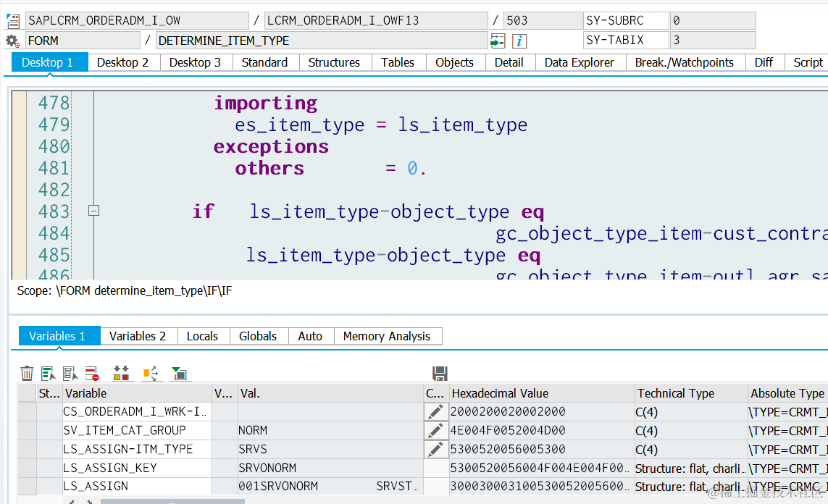Select the Variables 1 tab
The width and height of the screenshot is (828, 504).
point(59,336)
